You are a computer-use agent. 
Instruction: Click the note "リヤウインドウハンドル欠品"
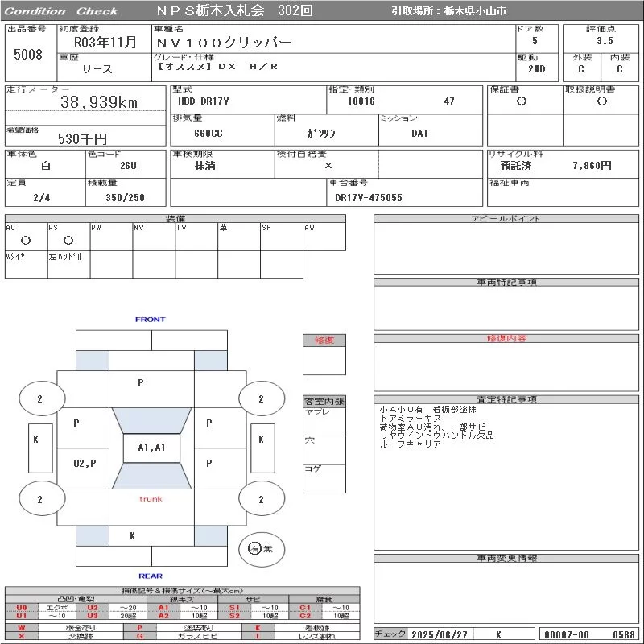(x=436, y=436)
